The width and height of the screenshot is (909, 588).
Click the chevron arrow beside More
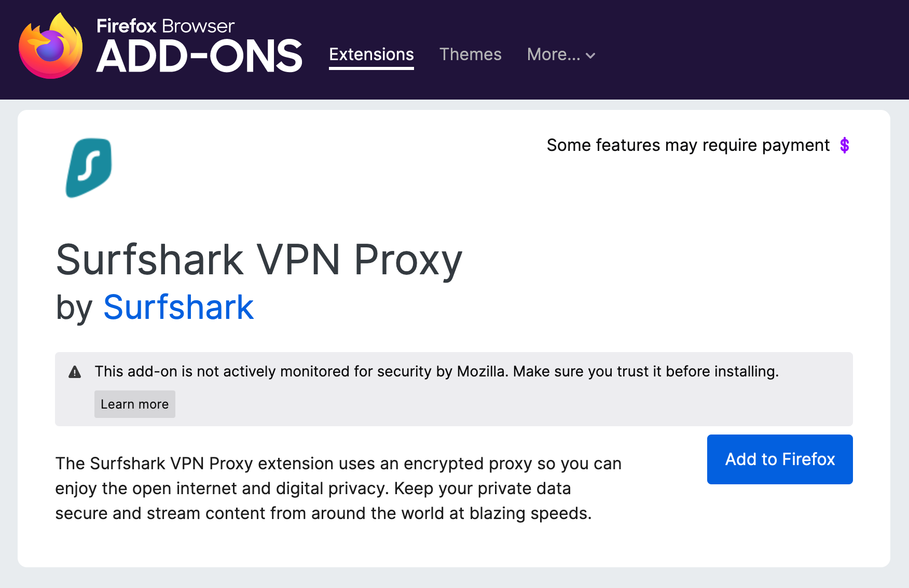590,55
